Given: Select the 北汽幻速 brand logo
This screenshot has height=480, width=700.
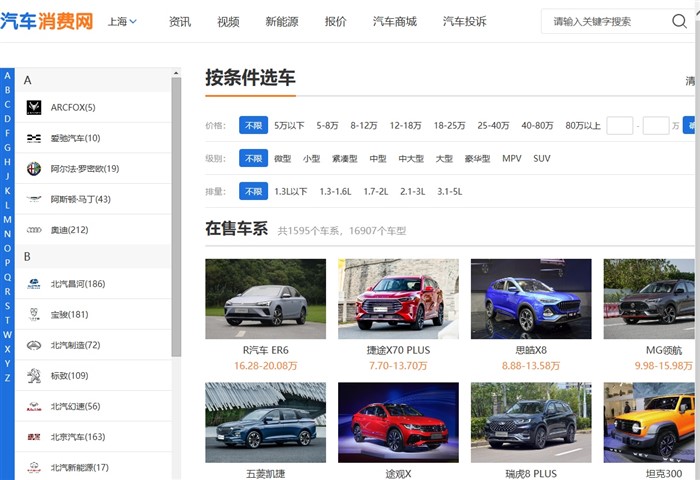Looking at the screenshot, I should [x=34, y=406].
